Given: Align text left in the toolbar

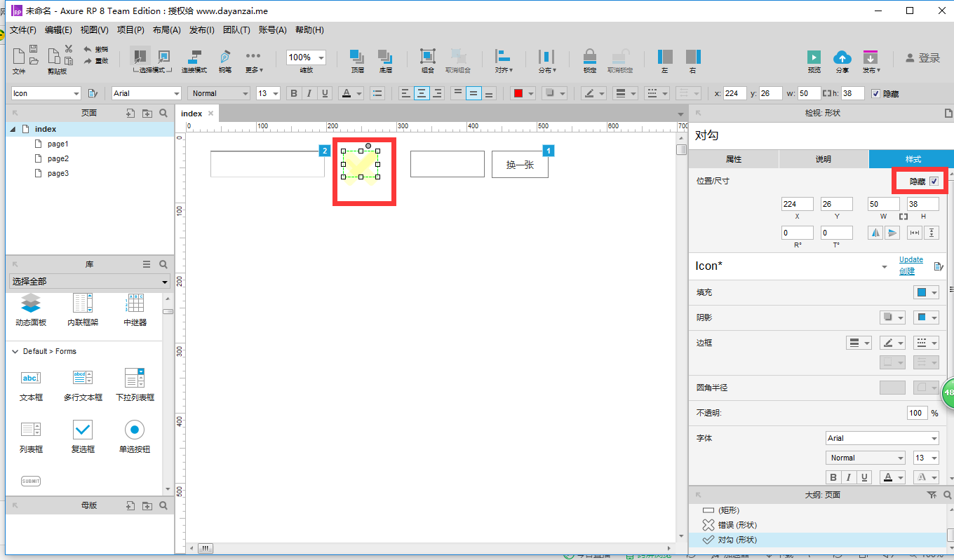Looking at the screenshot, I should pyautogui.click(x=406, y=93).
